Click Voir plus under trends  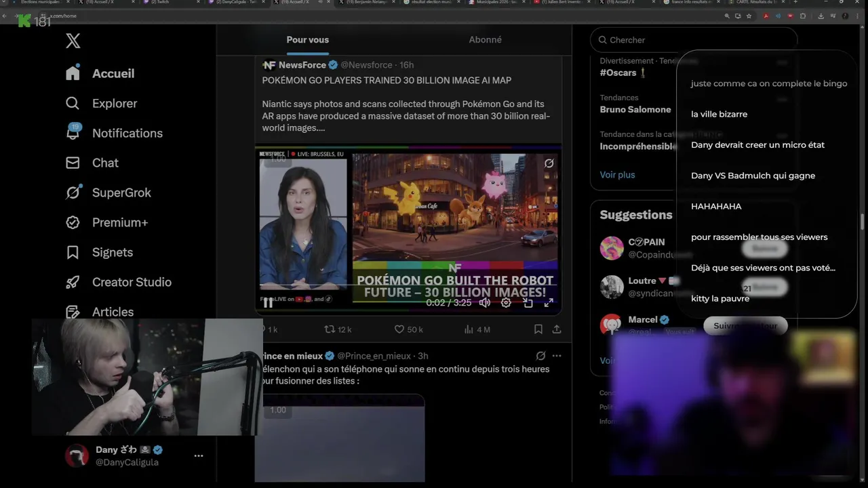click(x=617, y=175)
